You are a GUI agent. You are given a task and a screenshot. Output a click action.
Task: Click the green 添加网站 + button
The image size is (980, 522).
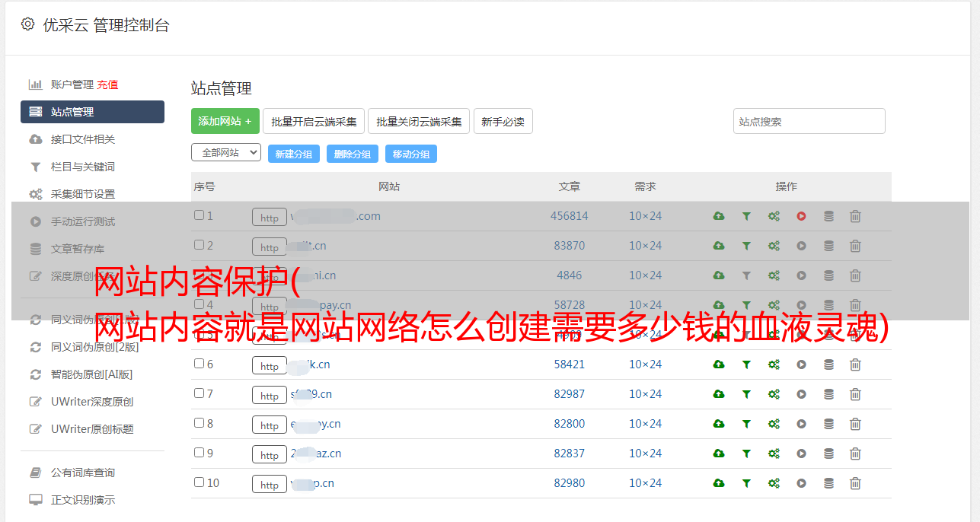coord(225,121)
